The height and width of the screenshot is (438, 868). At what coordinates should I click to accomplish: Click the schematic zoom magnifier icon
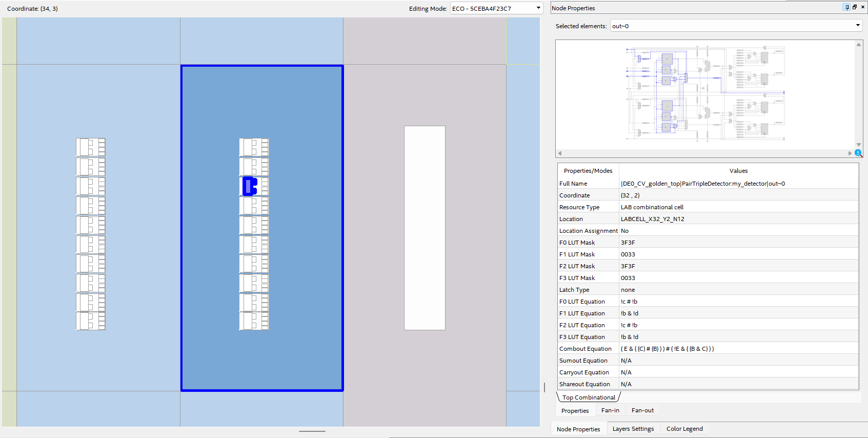coord(858,153)
